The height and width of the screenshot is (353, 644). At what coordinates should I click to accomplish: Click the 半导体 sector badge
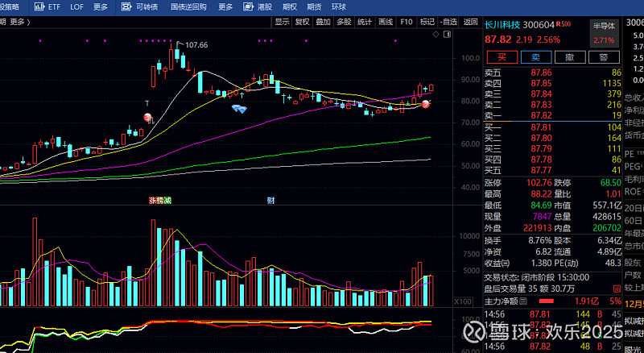[x=603, y=26]
